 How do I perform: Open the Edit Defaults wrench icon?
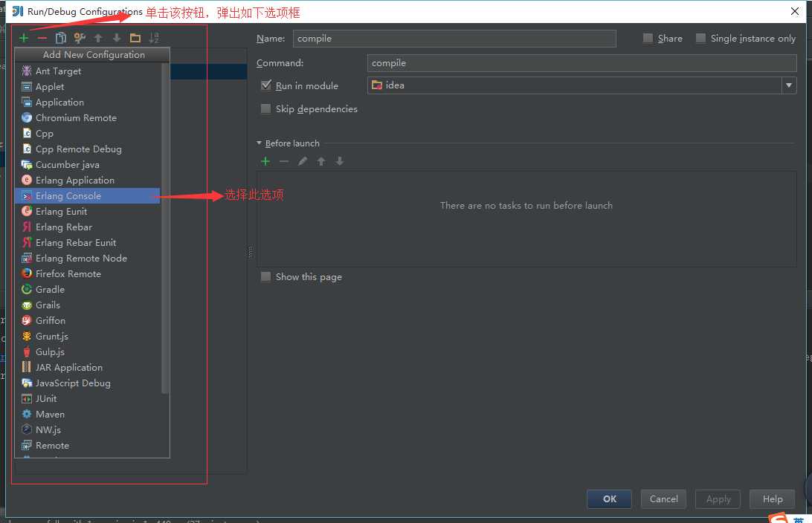pyautogui.click(x=80, y=38)
